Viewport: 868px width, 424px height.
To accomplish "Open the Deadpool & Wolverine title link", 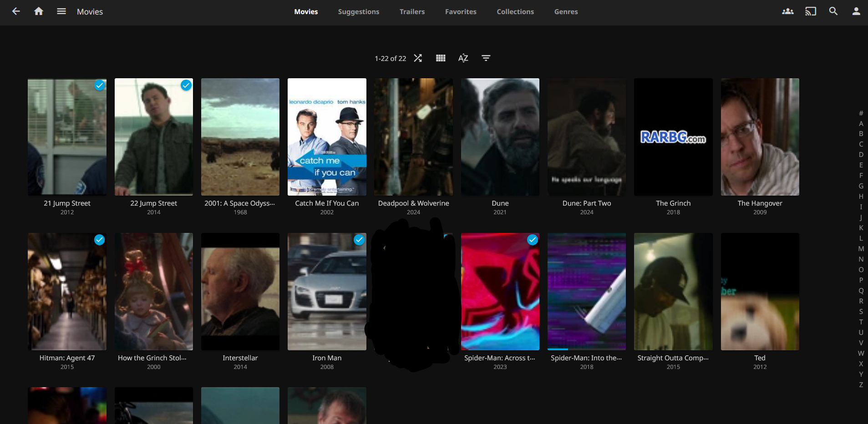I will click(x=413, y=203).
